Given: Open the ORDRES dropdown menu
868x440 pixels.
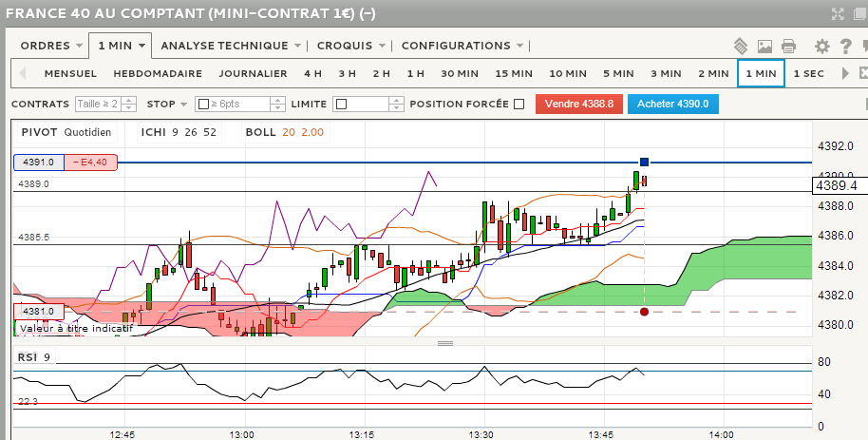Looking at the screenshot, I should [51, 46].
